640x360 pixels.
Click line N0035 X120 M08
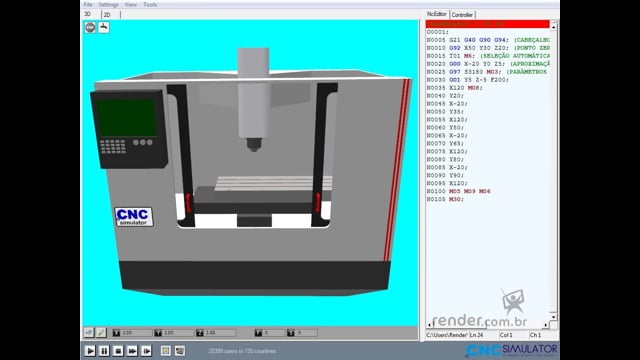[455, 88]
